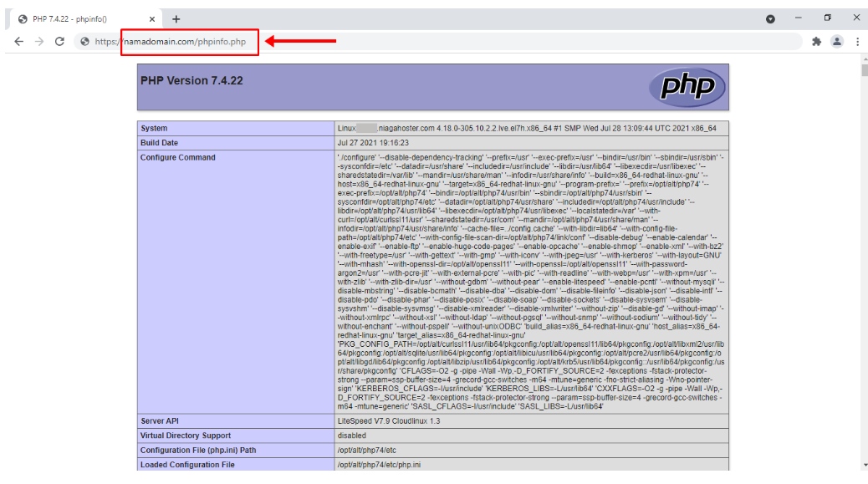Reload the phpinfo page
The width and height of the screenshot is (868, 484).
click(x=59, y=42)
